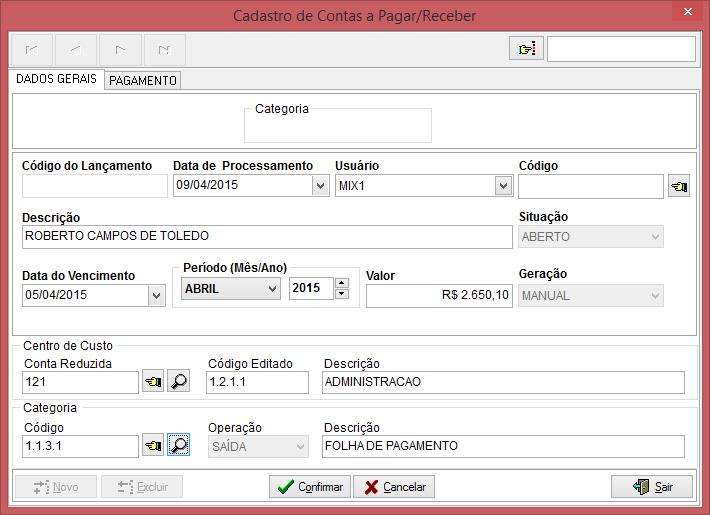Click the Sair button to exit
Screen dimensions: 710x515
[x=652, y=487]
